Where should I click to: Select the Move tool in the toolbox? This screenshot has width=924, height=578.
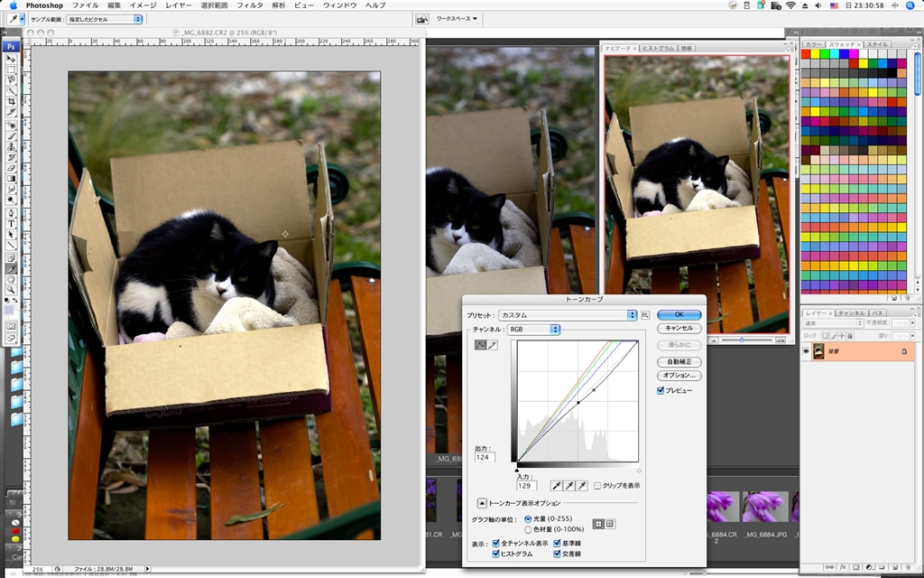coord(11,59)
